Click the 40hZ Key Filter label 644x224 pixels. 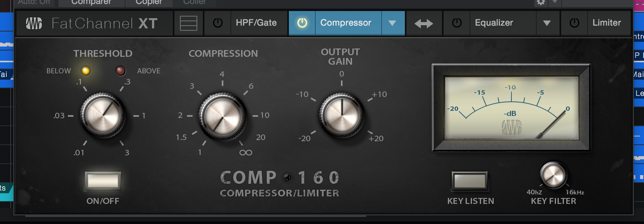click(534, 192)
